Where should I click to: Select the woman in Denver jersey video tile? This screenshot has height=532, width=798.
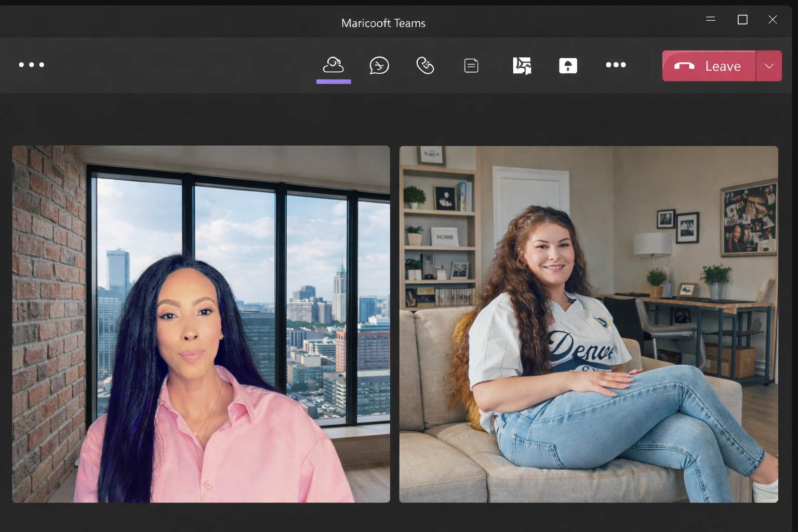(588, 324)
